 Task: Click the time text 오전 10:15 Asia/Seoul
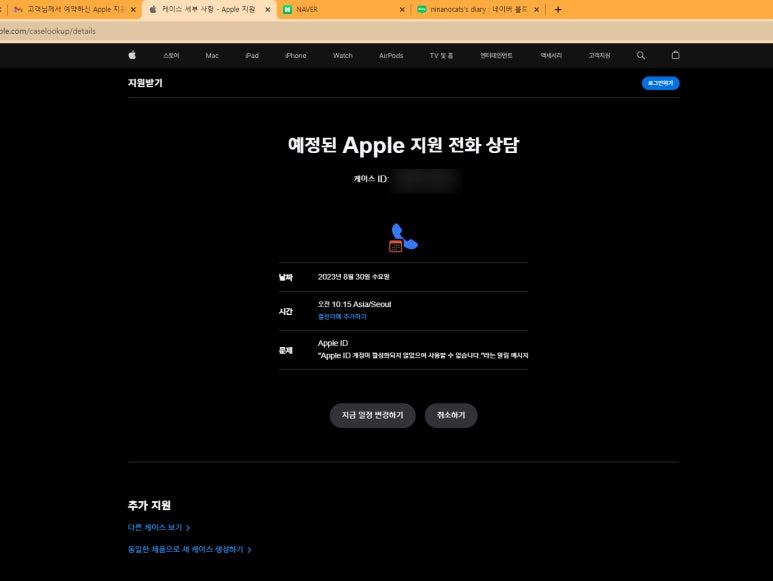point(354,304)
